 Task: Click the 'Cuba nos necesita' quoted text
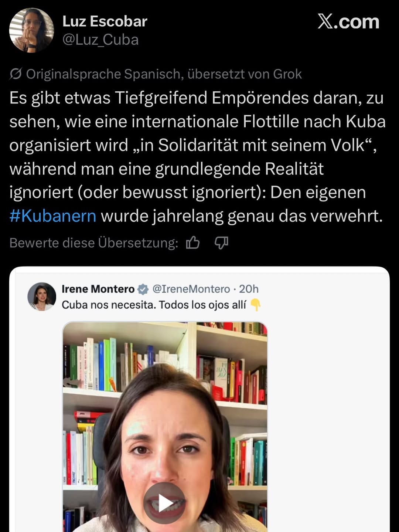tap(154, 305)
